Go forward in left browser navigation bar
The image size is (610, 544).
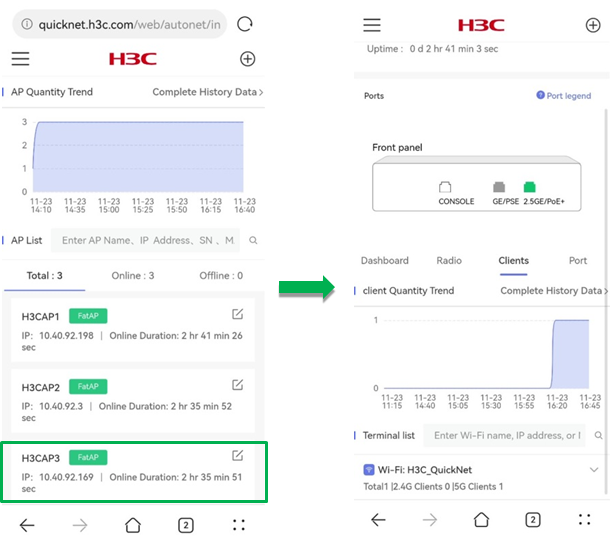pos(80,525)
